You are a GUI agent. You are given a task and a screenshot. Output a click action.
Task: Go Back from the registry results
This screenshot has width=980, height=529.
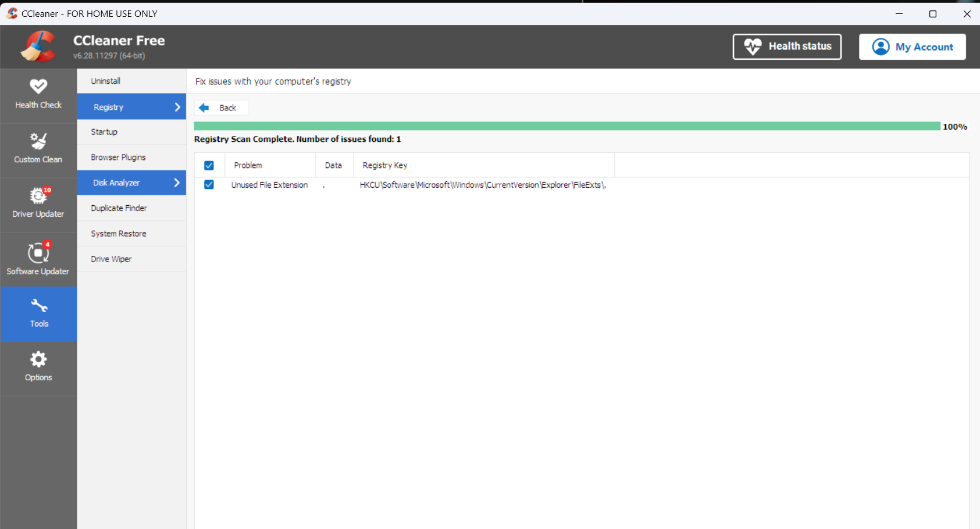click(x=221, y=108)
